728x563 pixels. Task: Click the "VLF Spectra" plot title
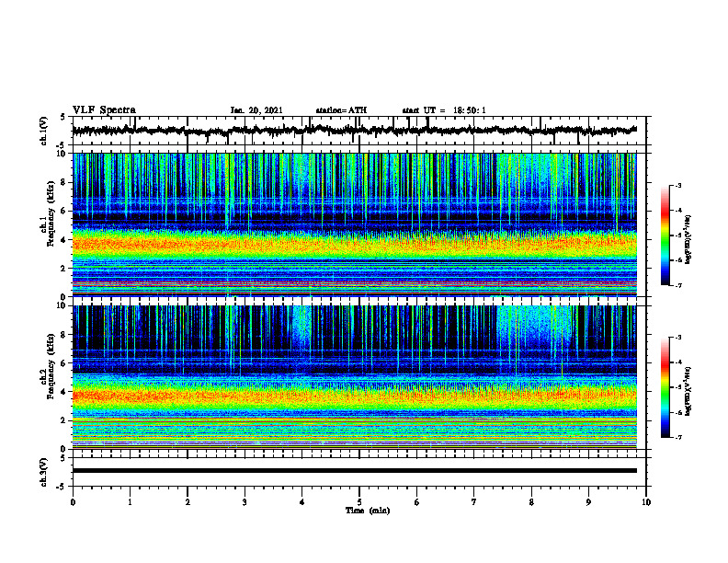coord(104,110)
